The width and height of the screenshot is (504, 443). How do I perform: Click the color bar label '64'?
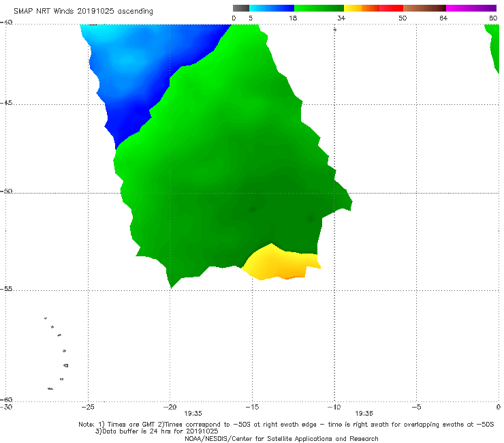point(443,18)
